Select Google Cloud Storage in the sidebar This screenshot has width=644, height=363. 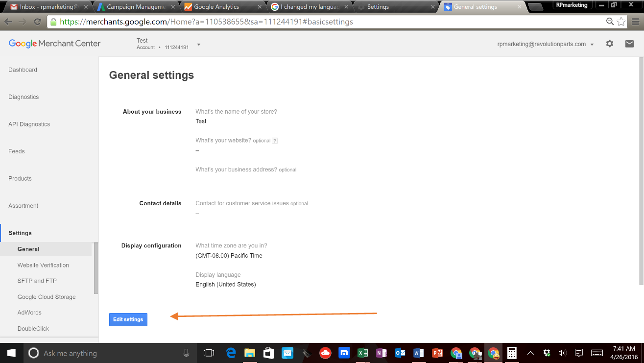[47, 297]
